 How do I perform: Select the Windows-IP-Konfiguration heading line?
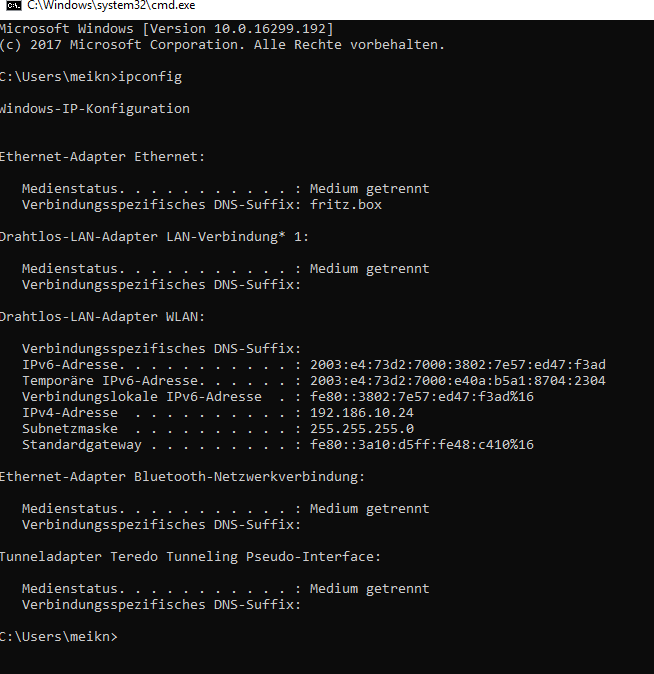(95, 109)
